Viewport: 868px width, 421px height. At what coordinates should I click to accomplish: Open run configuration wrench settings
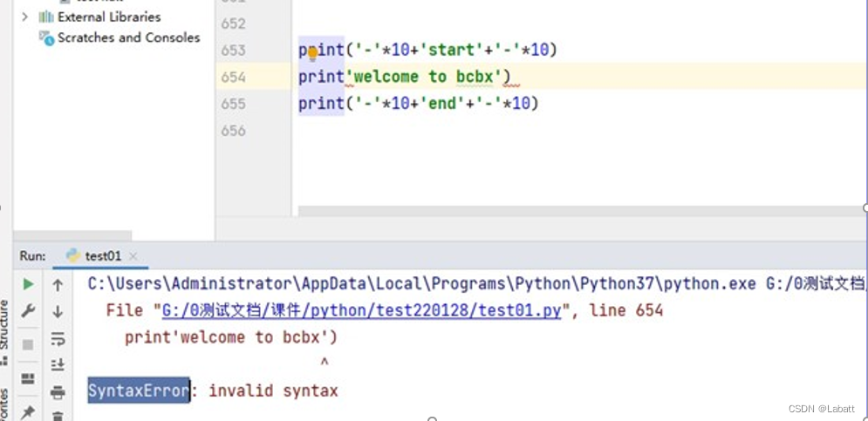tap(28, 311)
